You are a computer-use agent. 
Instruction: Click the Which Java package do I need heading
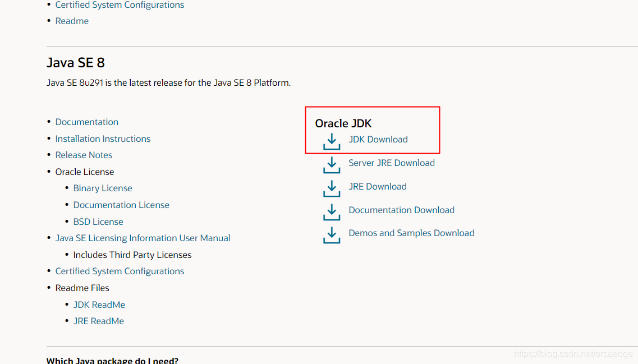pyautogui.click(x=112, y=360)
